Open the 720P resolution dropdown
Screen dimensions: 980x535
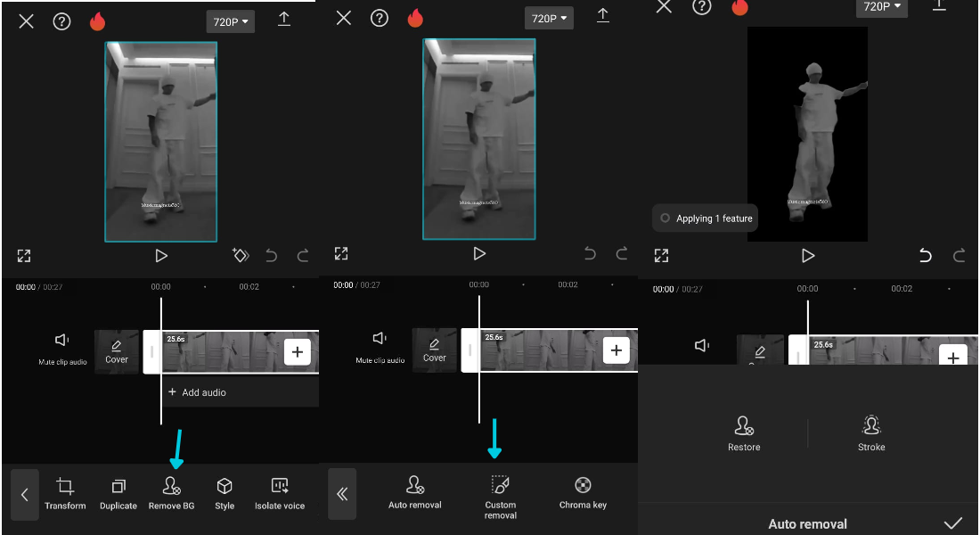tap(230, 21)
